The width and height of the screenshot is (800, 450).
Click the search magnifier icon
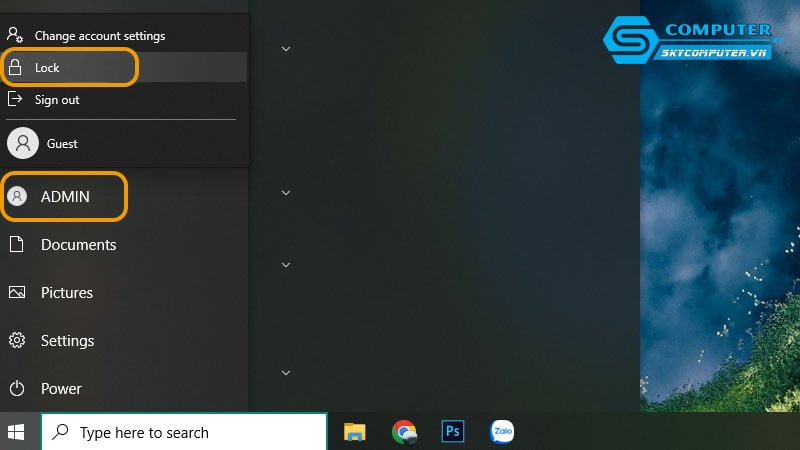point(60,432)
